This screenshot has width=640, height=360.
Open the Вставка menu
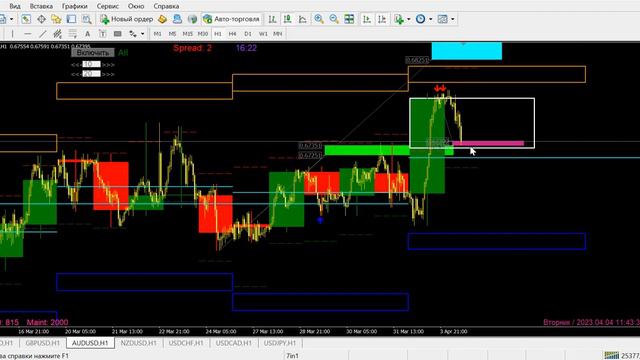click(x=41, y=6)
